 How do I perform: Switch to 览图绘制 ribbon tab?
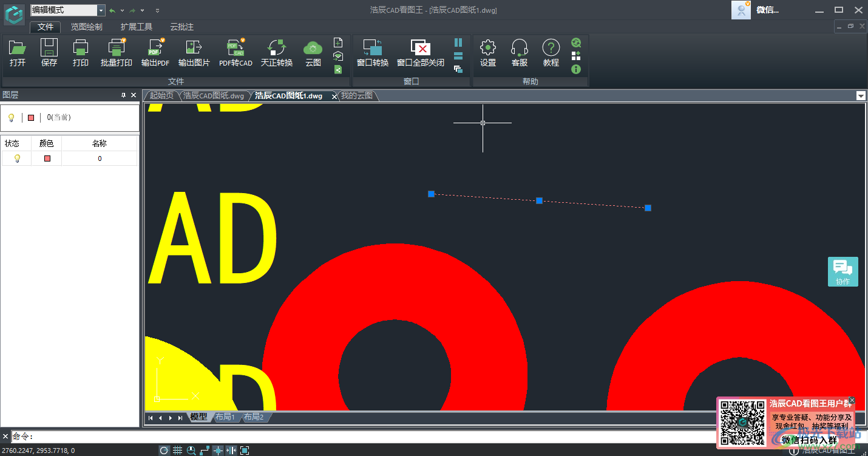point(86,27)
